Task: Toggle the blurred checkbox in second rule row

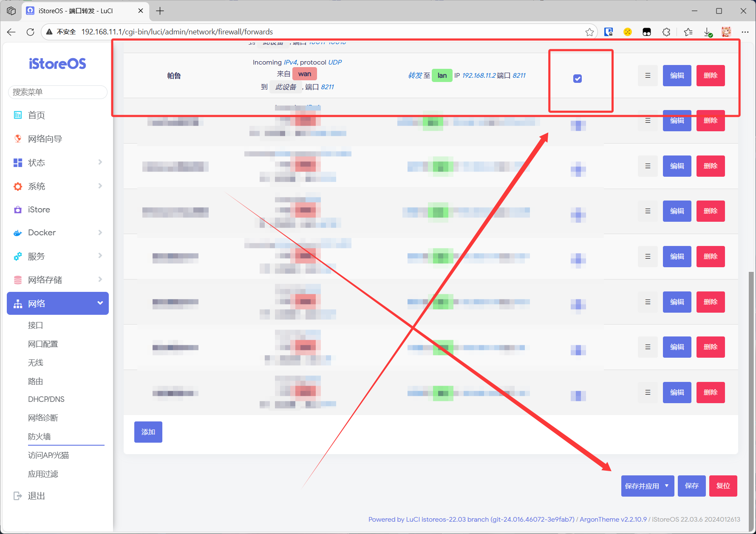Action: (x=578, y=125)
